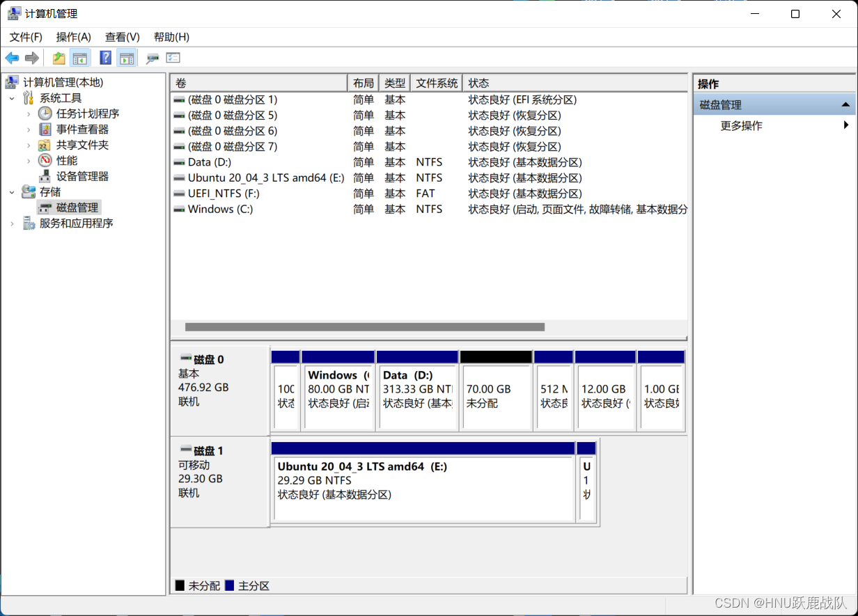The width and height of the screenshot is (858, 616).
Task: Select the (磁盘 0 磁盘分区 1) row
Action: pyautogui.click(x=429, y=100)
